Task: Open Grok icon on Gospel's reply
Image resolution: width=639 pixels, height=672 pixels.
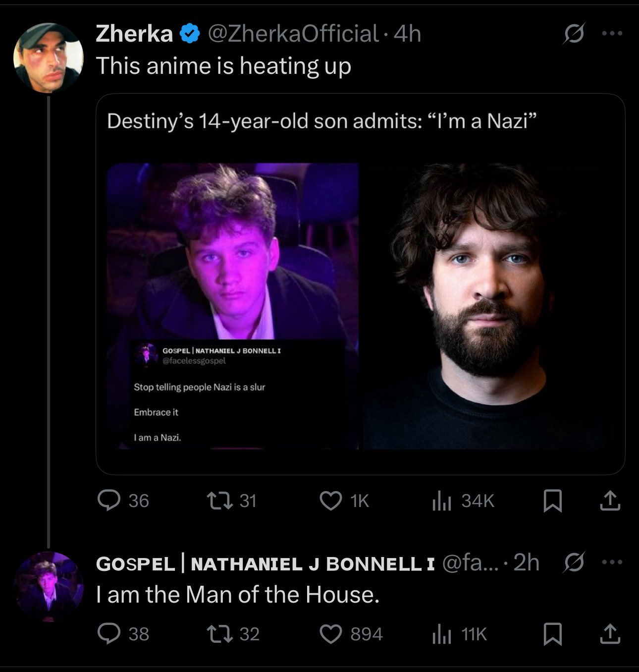Action: point(574,563)
